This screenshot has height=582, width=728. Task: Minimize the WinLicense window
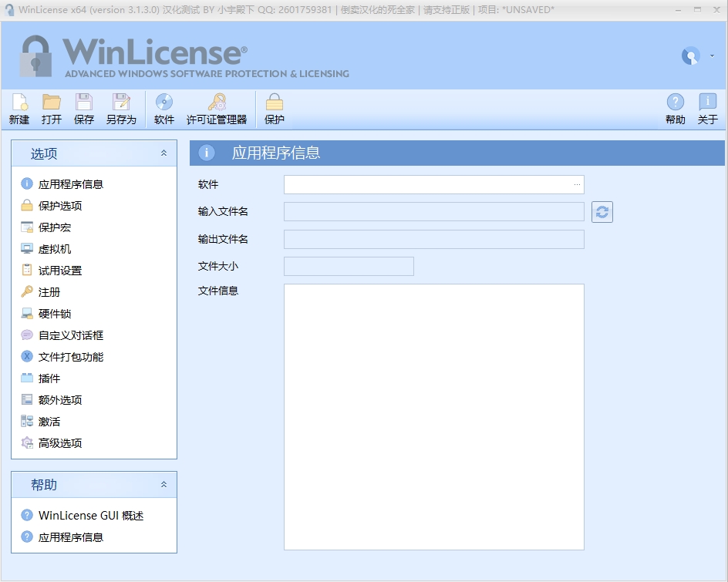click(679, 10)
